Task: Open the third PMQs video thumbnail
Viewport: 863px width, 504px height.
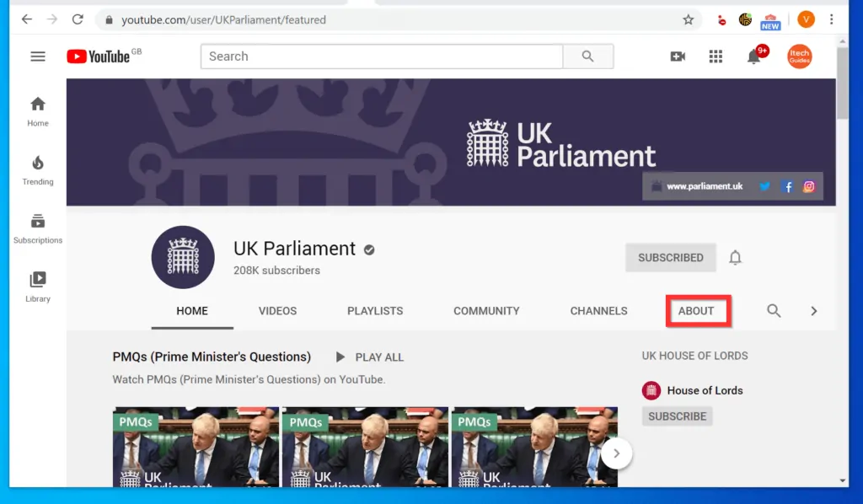Action: 534,447
